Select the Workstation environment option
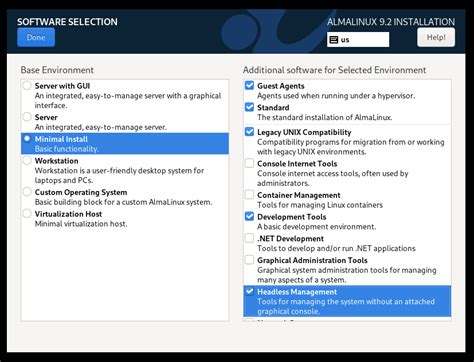 (x=27, y=161)
